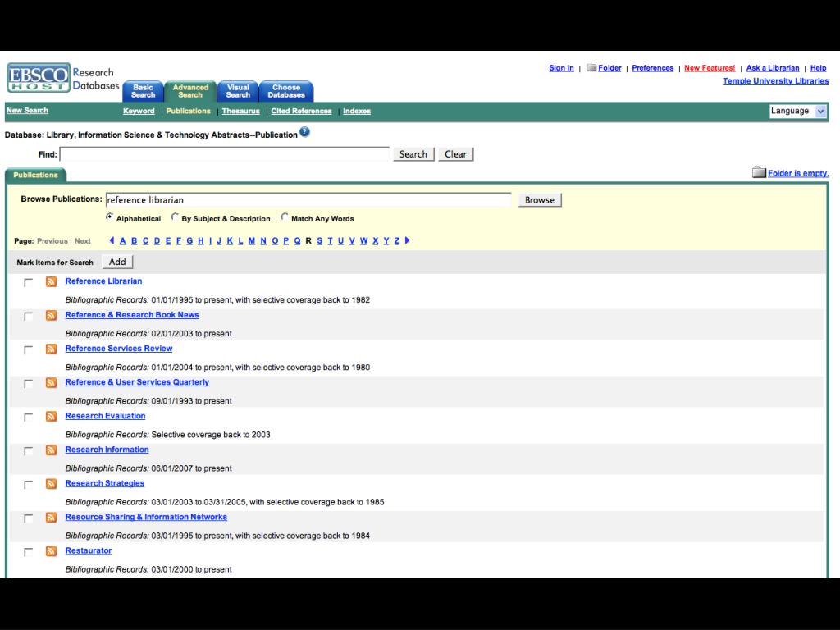Click the Browse Publications input field

308,200
